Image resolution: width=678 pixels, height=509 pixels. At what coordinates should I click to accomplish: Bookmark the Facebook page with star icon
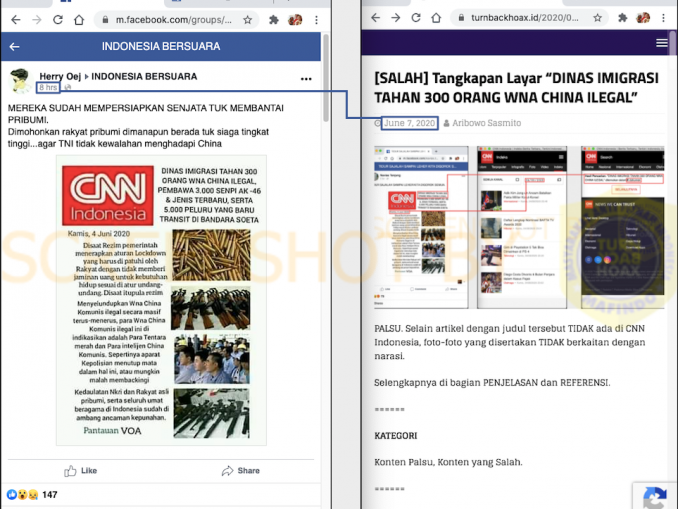(x=247, y=20)
